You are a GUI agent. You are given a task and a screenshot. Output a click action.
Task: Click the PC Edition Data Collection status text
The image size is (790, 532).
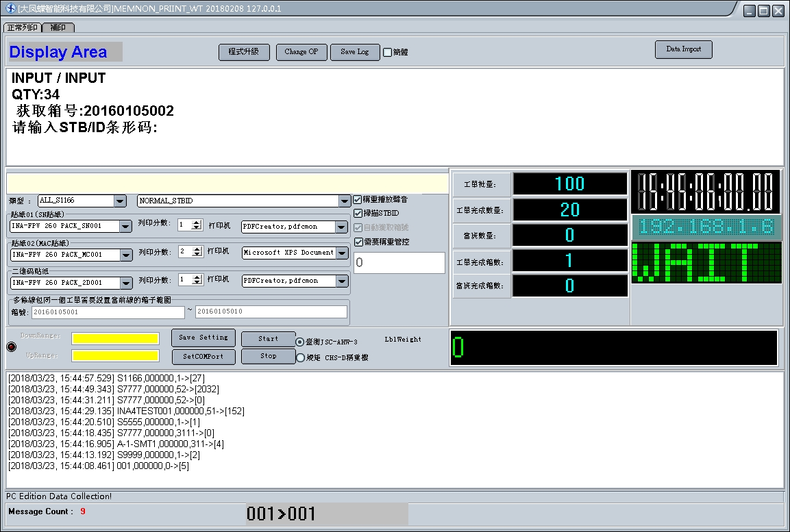[x=59, y=496]
